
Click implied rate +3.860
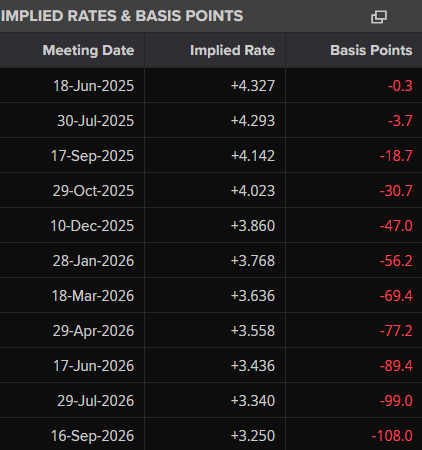pyautogui.click(x=253, y=226)
